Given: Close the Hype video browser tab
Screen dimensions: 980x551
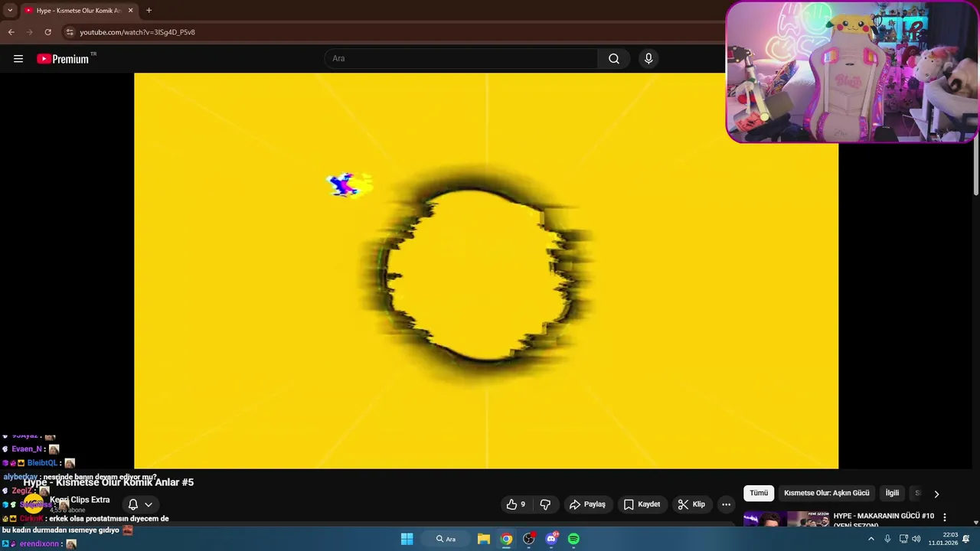Looking at the screenshot, I should tap(130, 11).
